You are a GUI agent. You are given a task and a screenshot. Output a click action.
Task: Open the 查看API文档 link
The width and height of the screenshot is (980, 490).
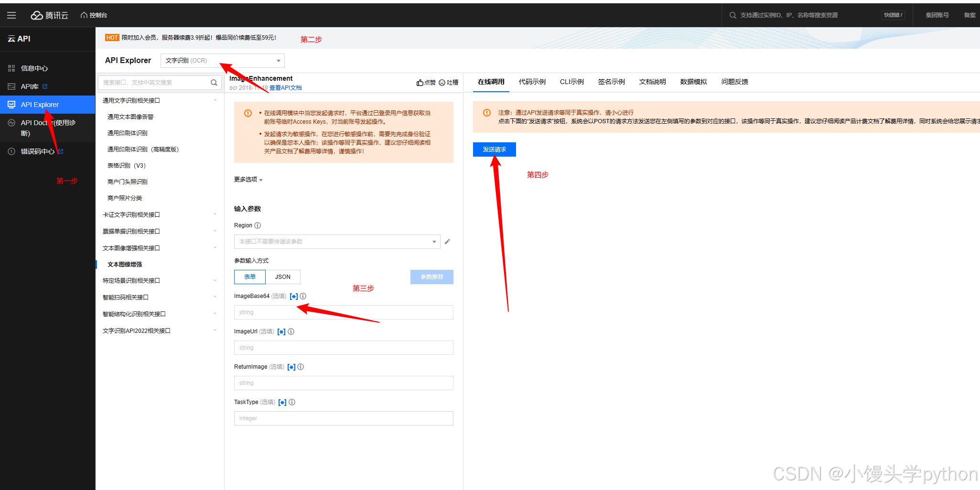click(x=285, y=88)
